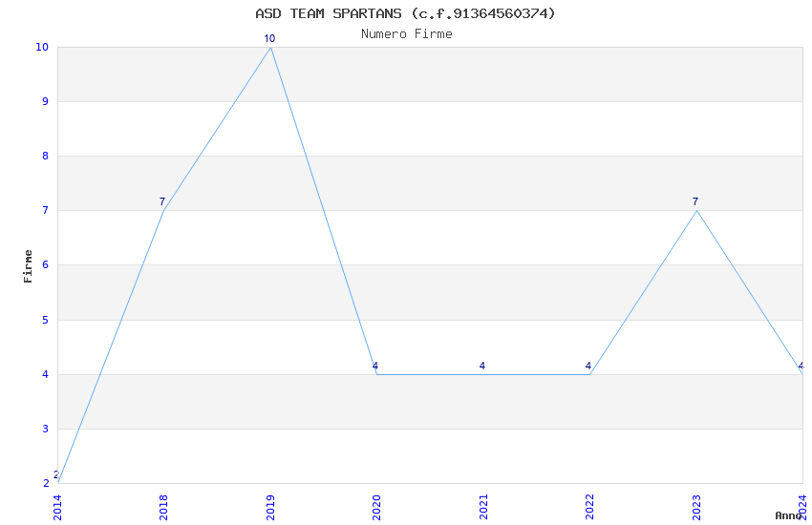812x525 pixels.
Task: Click the data label 7 above 2023
Action: (695, 201)
